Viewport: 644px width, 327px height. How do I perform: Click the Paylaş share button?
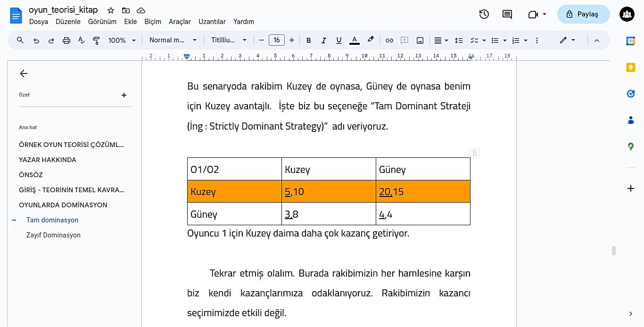[x=583, y=14]
